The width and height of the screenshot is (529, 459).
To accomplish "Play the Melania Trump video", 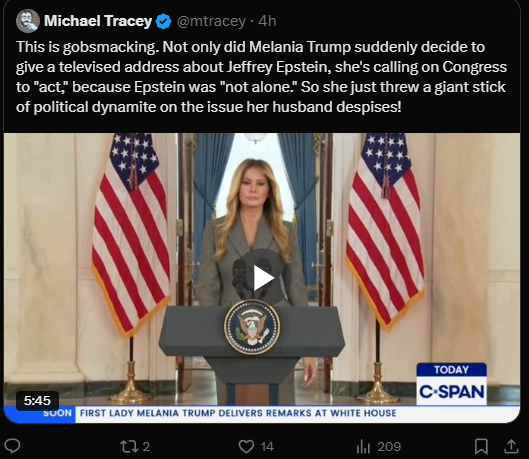I will pyautogui.click(x=263, y=278).
